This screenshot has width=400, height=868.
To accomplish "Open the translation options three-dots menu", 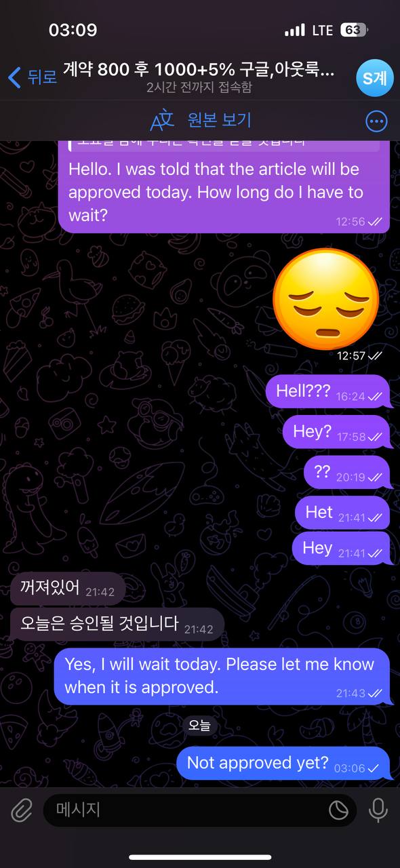I will 376,121.
